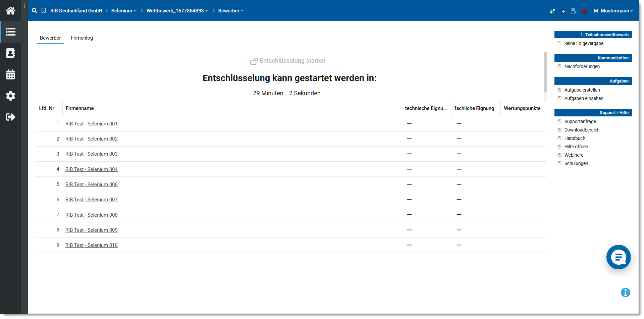The height and width of the screenshot is (319, 644).
Task: Click the technische Eignung column header
Action: pyautogui.click(x=426, y=108)
